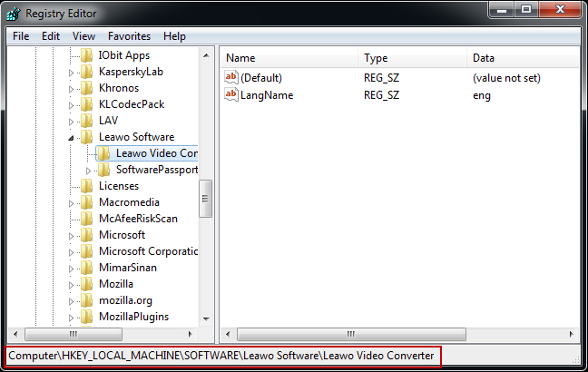588x372 pixels.
Task: Click the values pane horizontal scrollbar thumb
Action: point(351,334)
